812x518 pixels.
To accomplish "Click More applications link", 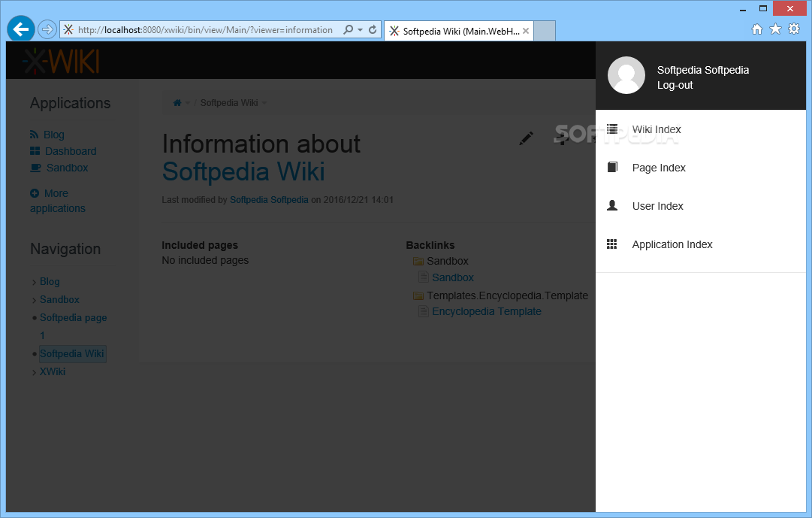I will click(x=58, y=201).
